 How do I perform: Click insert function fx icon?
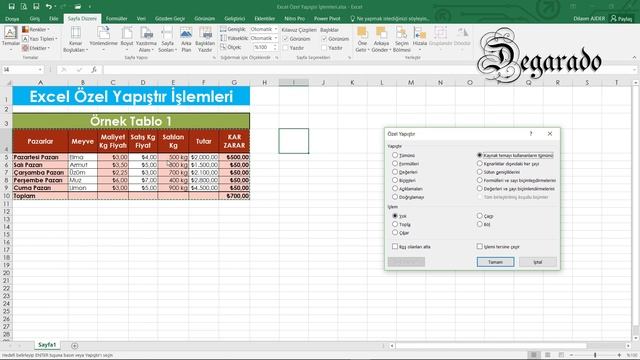94,70
